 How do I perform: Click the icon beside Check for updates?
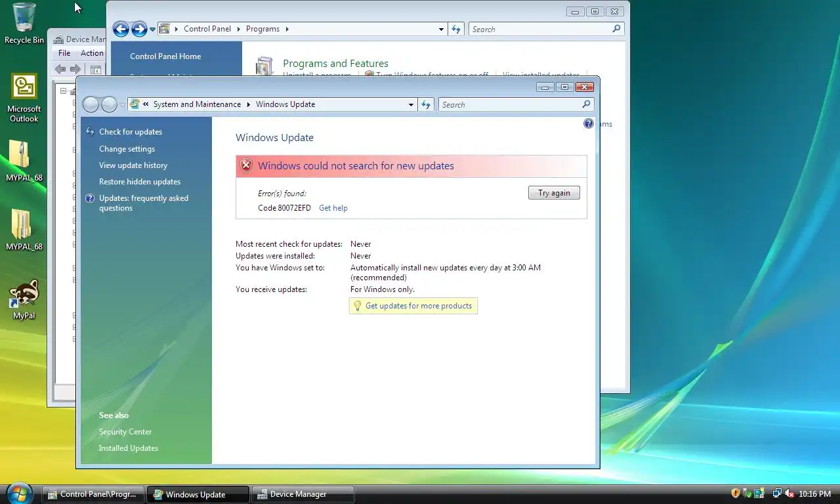[x=90, y=131]
